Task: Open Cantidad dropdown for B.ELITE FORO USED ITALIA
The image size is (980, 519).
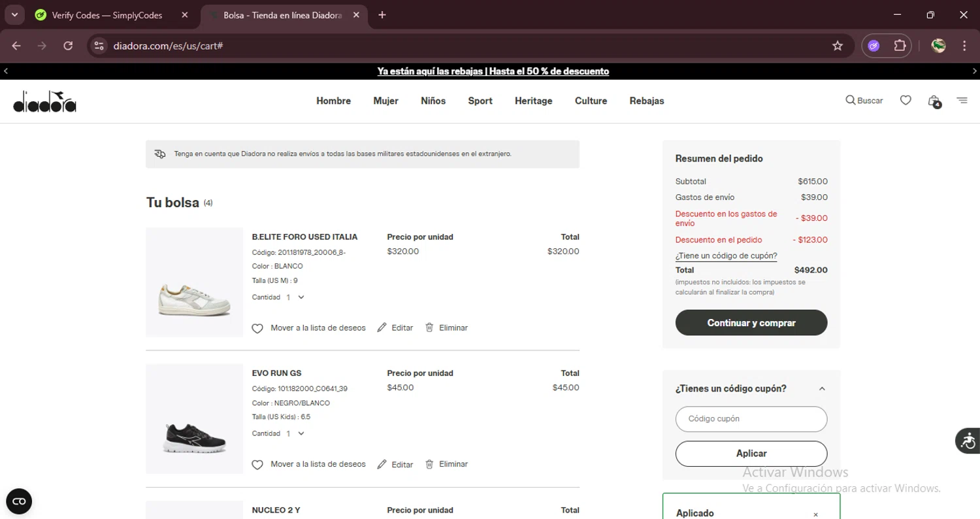Action: click(295, 297)
